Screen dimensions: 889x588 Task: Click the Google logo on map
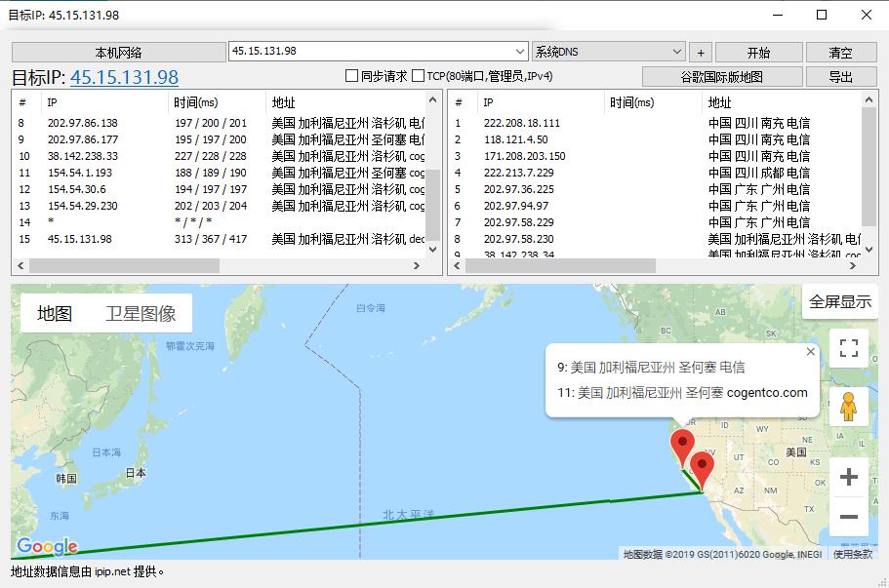coord(47,546)
